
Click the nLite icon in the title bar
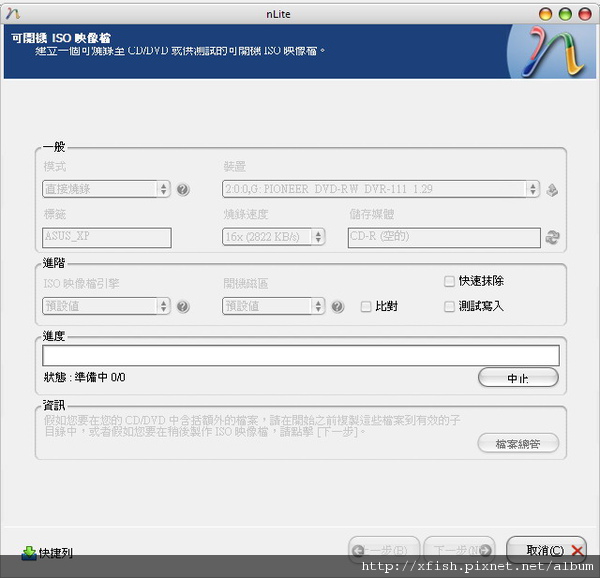click(13, 14)
